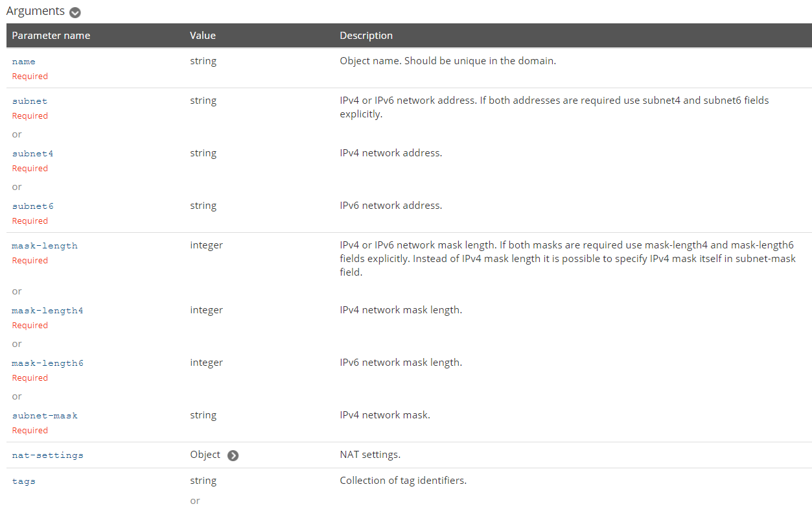Click the tags parameter name
The width and height of the screenshot is (812, 515).
point(23,481)
